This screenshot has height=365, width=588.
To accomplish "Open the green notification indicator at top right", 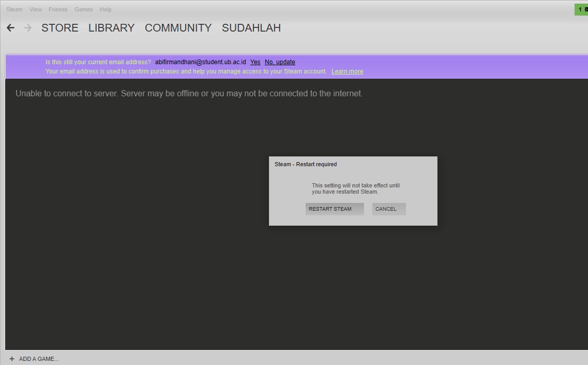I will [581, 9].
